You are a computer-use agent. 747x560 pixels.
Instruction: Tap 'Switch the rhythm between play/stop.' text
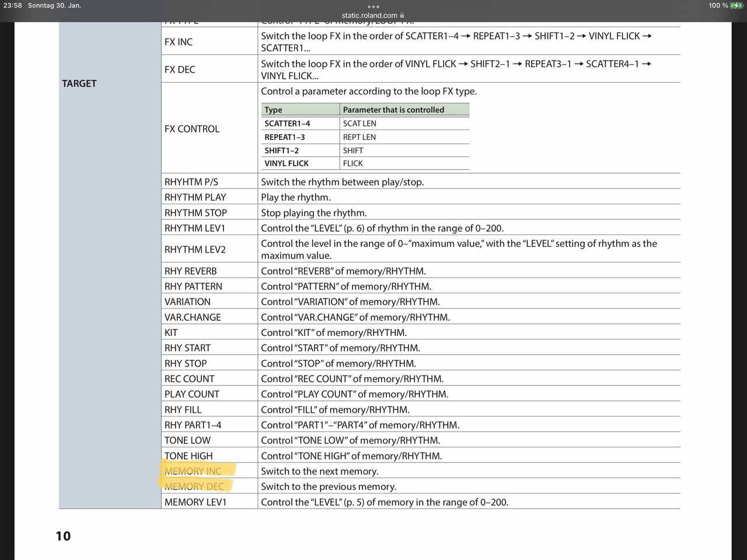(343, 182)
